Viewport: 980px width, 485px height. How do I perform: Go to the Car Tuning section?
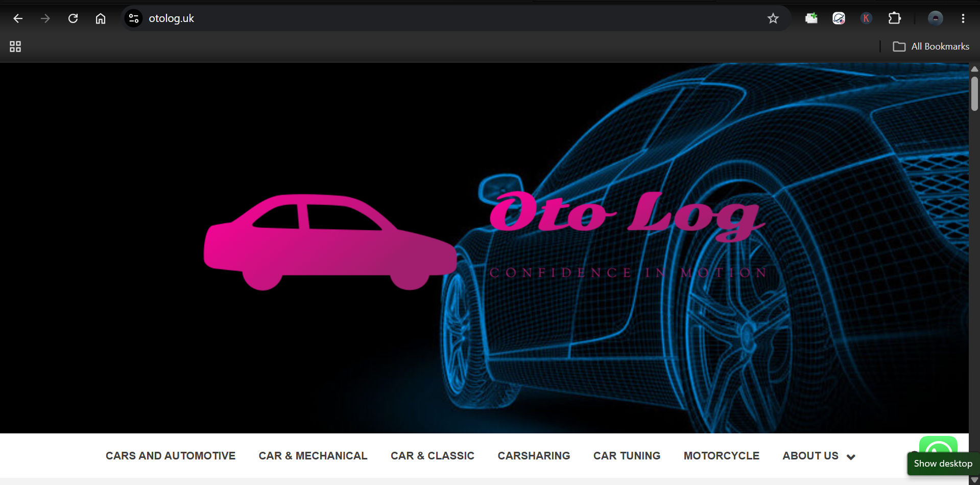pos(627,455)
